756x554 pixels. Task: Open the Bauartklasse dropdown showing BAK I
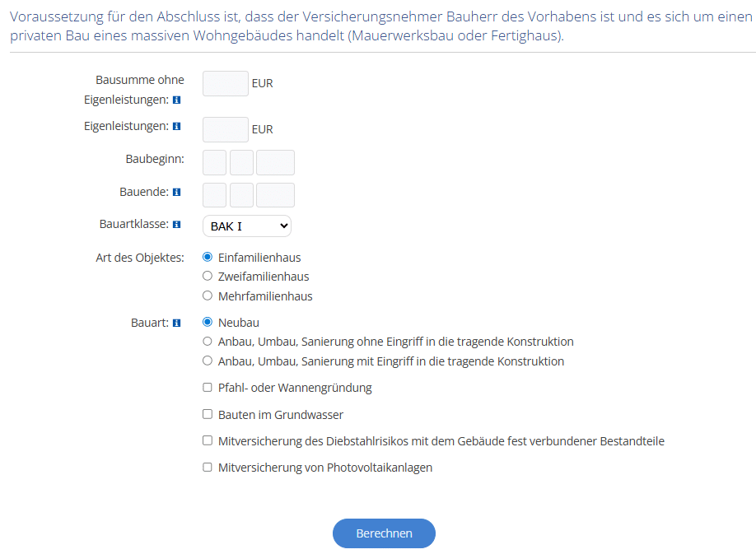click(247, 226)
